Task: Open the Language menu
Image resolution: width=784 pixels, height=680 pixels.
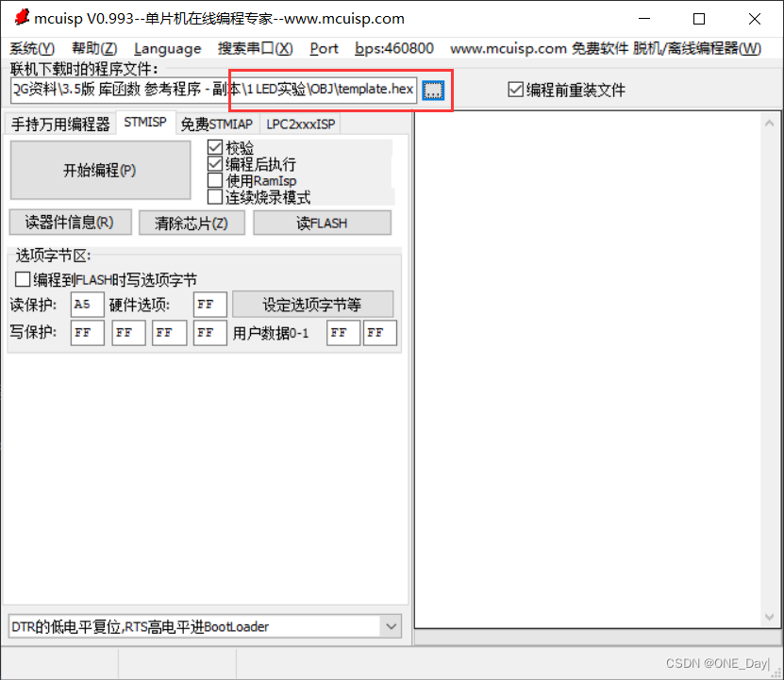Action: click(168, 48)
